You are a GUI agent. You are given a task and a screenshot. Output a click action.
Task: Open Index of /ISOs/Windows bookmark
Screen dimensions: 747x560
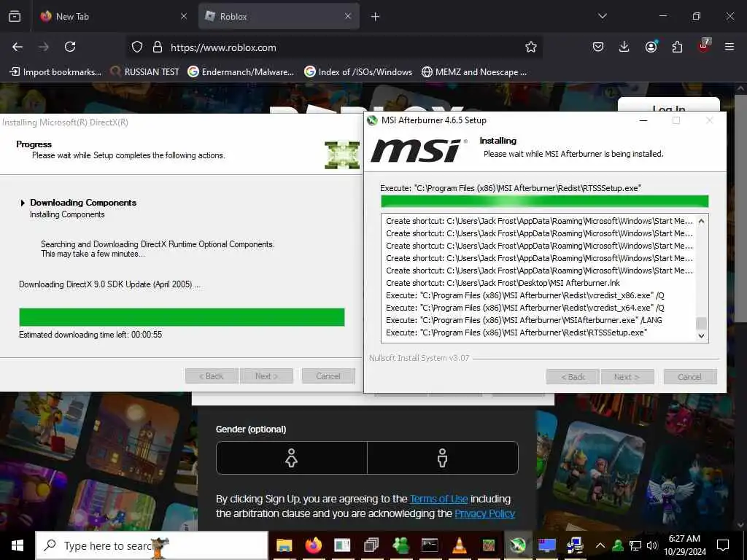click(x=358, y=72)
